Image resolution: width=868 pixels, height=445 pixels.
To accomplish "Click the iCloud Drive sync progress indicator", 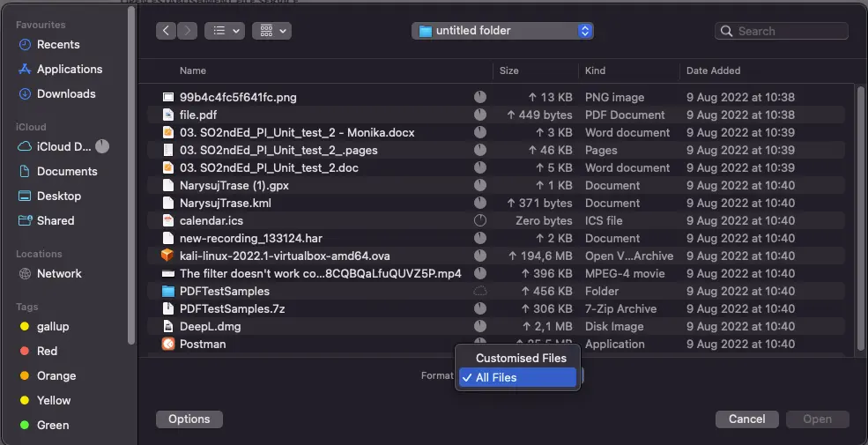I will coord(102,146).
